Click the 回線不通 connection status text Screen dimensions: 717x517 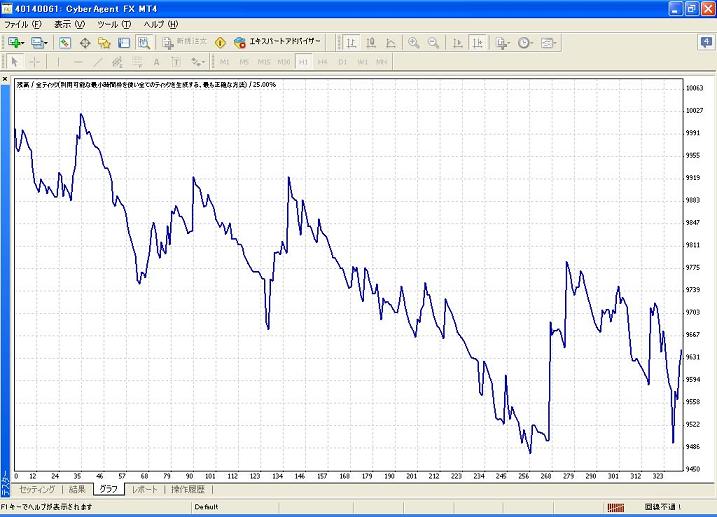(663, 506)
